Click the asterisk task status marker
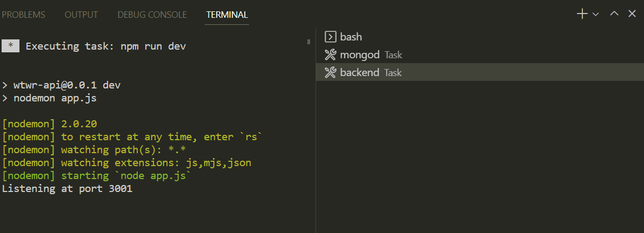 point(10,46)
